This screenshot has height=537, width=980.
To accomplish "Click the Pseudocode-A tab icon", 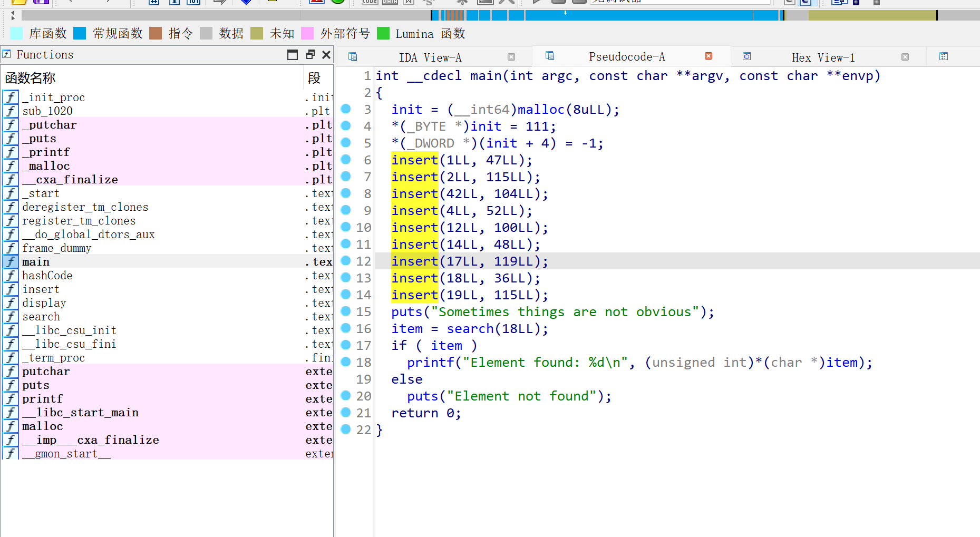I will coord(550,56).
